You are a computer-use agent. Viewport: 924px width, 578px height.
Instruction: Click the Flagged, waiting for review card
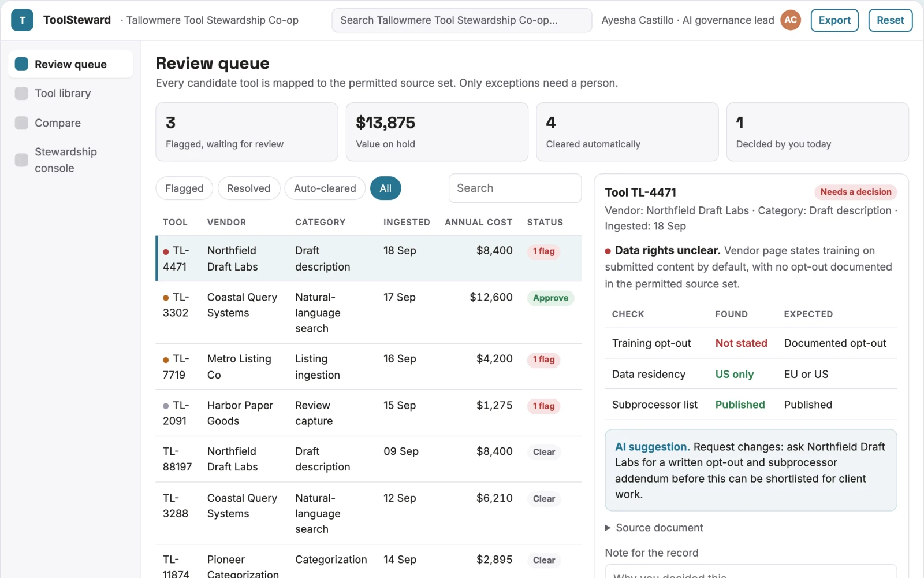tap(247, 132)
